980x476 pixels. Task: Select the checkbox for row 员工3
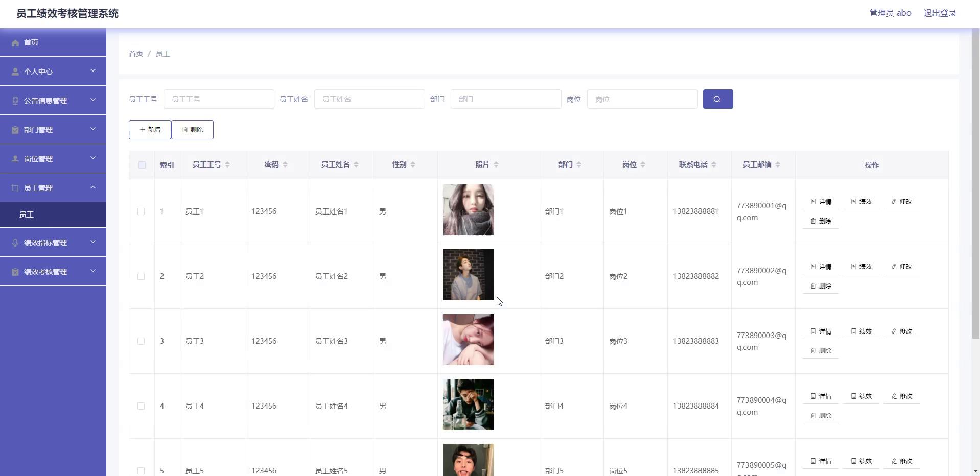coord(141,341)
